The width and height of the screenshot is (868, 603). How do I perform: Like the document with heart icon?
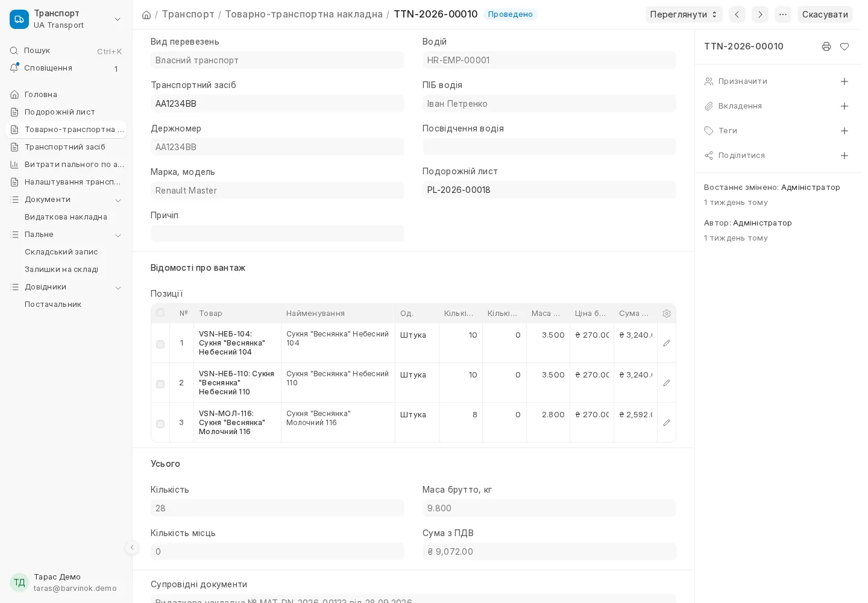(x=844, y=46)
